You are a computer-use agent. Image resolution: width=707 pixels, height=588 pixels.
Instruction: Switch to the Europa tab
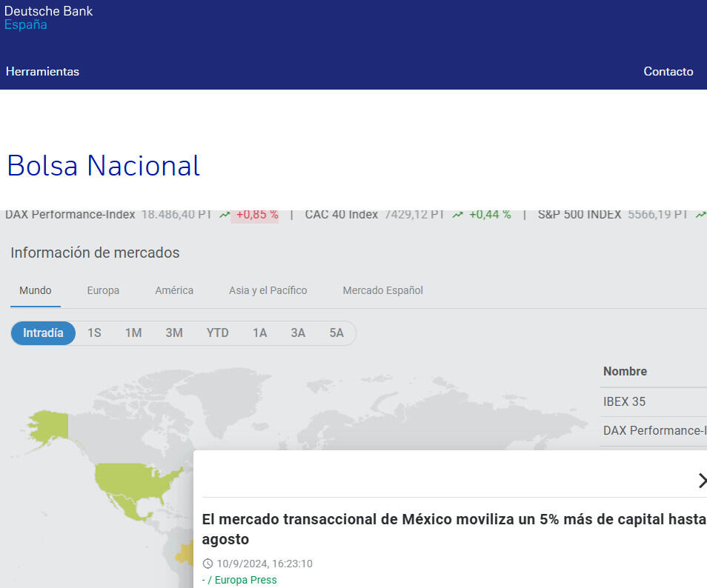point(103,290)
